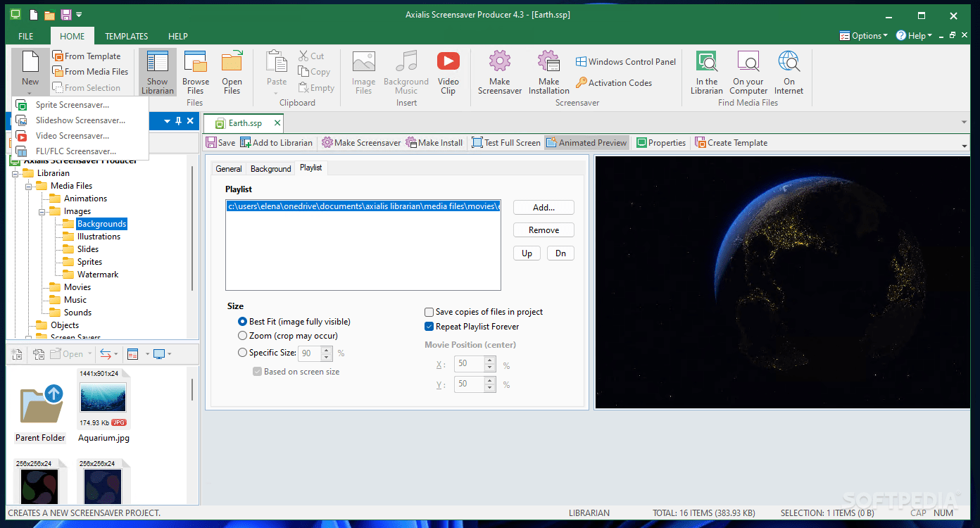
Task: Click Add to Librarian toolbar button
Action: [x=276, y=143]
